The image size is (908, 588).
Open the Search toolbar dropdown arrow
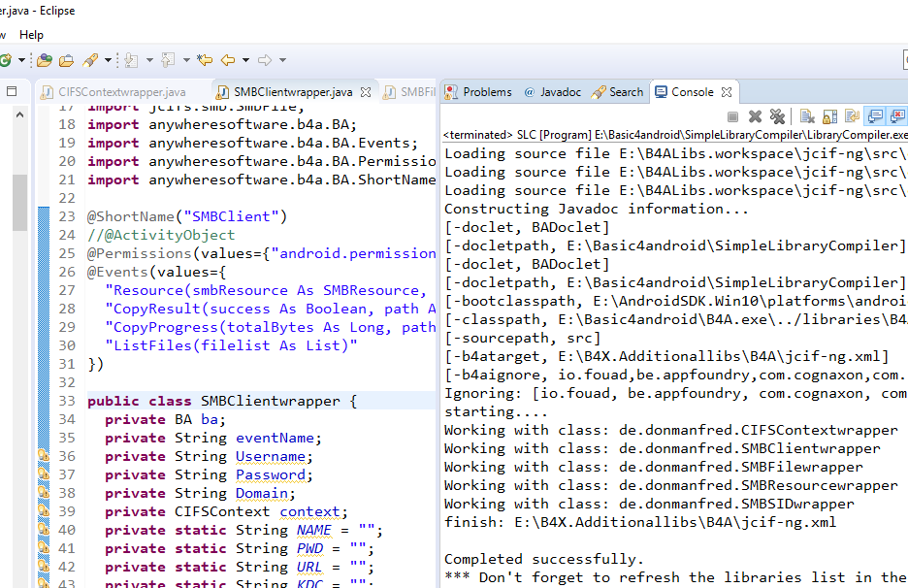tap(107, 60)
